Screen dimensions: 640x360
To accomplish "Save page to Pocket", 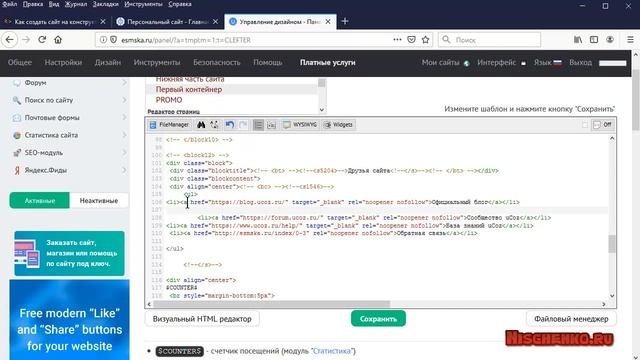I will tap(411, 40).
